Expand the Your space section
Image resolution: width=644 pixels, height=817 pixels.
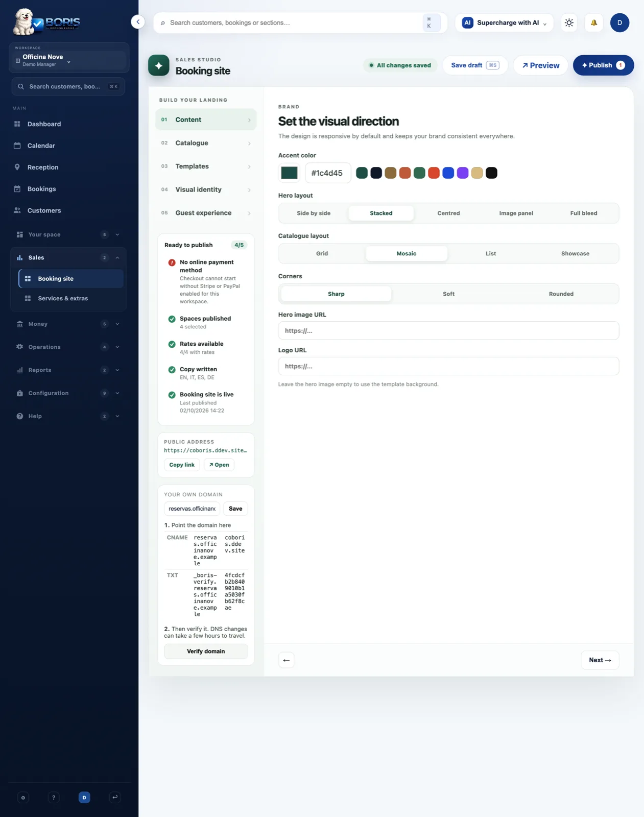pos(117,234)
